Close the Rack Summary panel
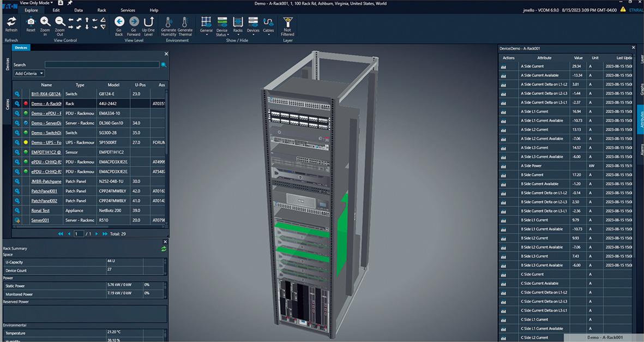 point(166,242)
